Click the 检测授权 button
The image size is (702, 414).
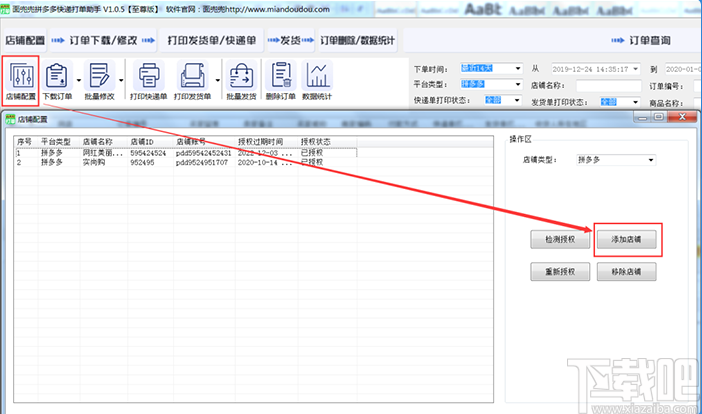[560, 239]
